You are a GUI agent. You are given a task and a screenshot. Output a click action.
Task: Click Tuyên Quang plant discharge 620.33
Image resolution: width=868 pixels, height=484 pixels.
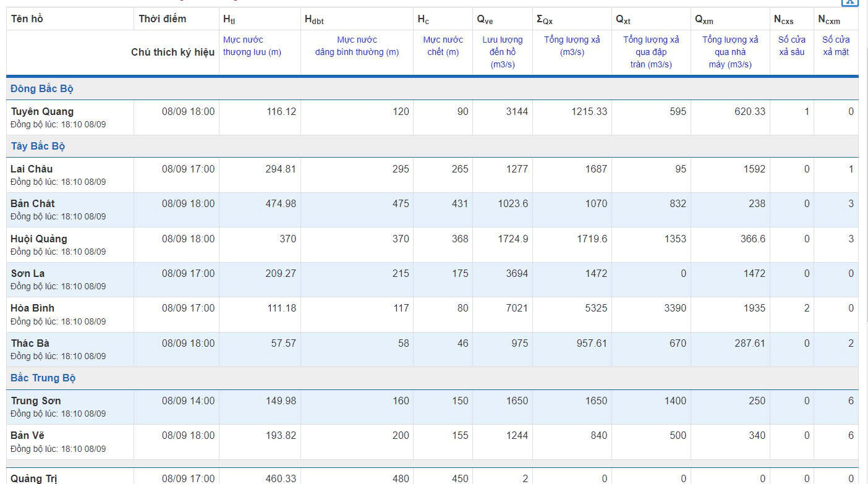[x=750, y=112]
